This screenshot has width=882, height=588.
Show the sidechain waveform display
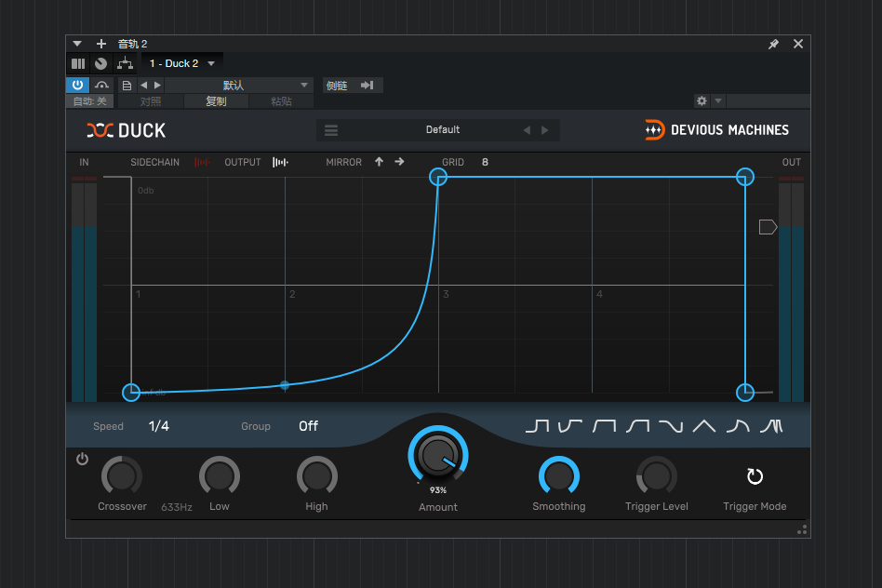click(202, 162)
